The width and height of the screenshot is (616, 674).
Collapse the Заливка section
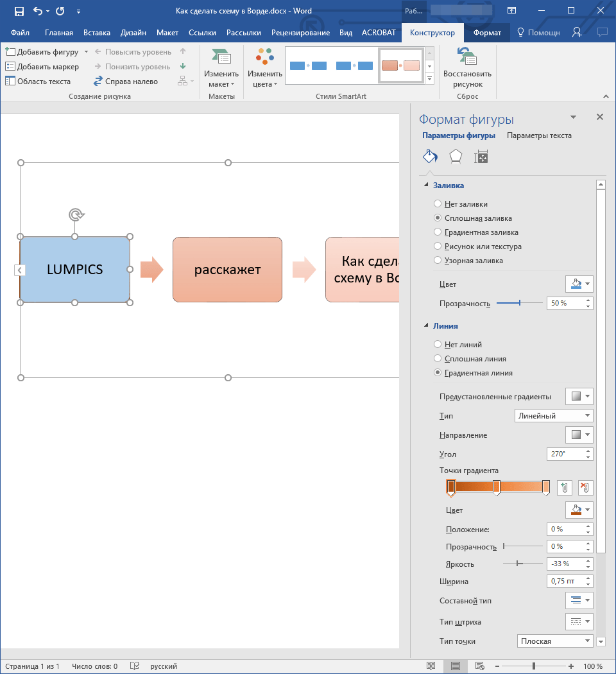(x=425, y=186)
